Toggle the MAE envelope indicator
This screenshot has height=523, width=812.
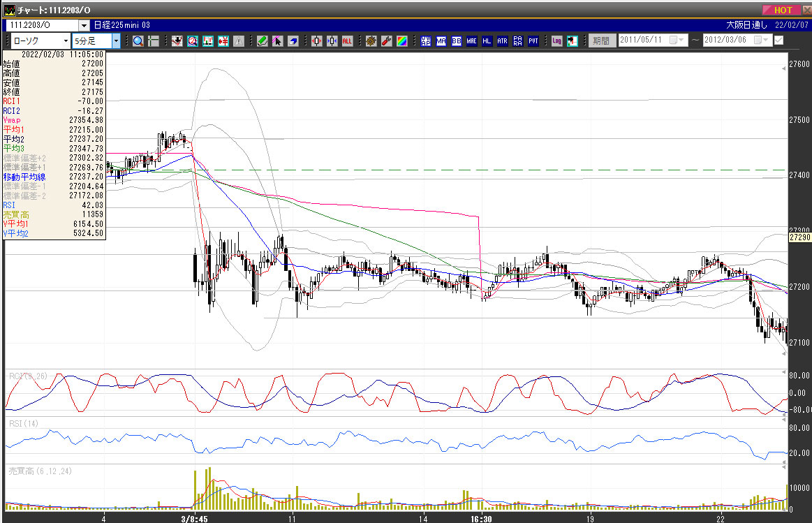click(x=472, y=41)
